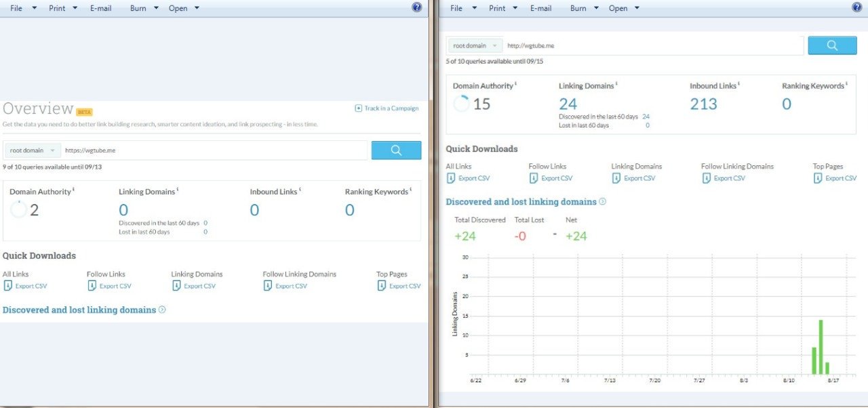Expand File dropdown arrow in right window
Image resolution: width=868 pixels, height=408 pixels.
(475, 8)
